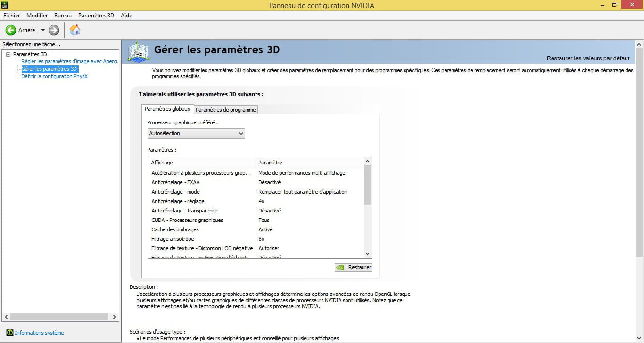Click the settings list scroll up arrow
This screenshot has width=644, height=343.
click(368, 162)
